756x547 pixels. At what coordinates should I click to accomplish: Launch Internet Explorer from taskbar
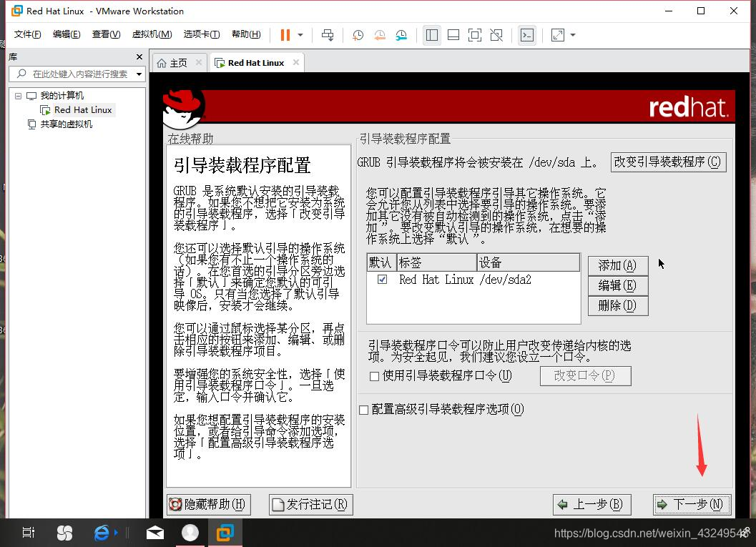pyautogui.click(x=102, y=533)
